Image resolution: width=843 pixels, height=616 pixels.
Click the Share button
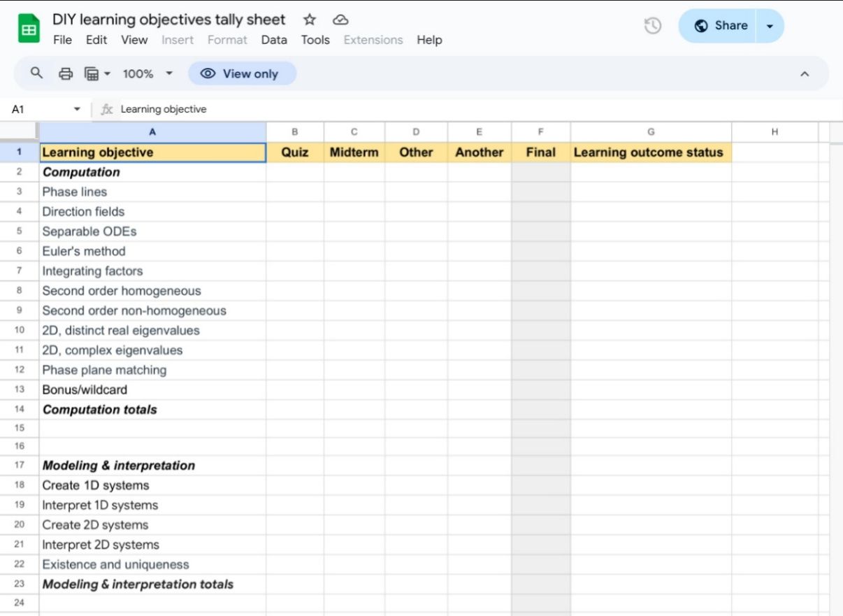click(721, 26)
